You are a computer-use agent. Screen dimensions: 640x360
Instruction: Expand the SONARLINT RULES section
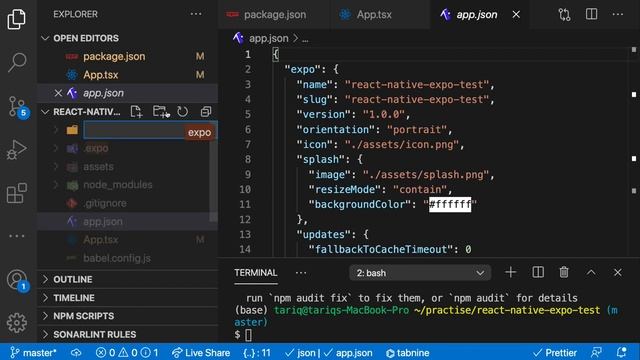[x=127, y=334]
